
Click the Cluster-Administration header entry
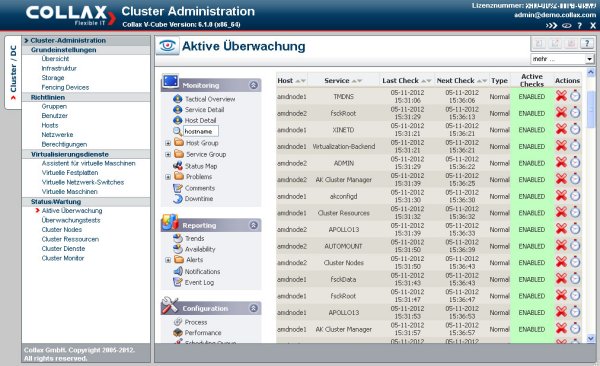point(68,41)
